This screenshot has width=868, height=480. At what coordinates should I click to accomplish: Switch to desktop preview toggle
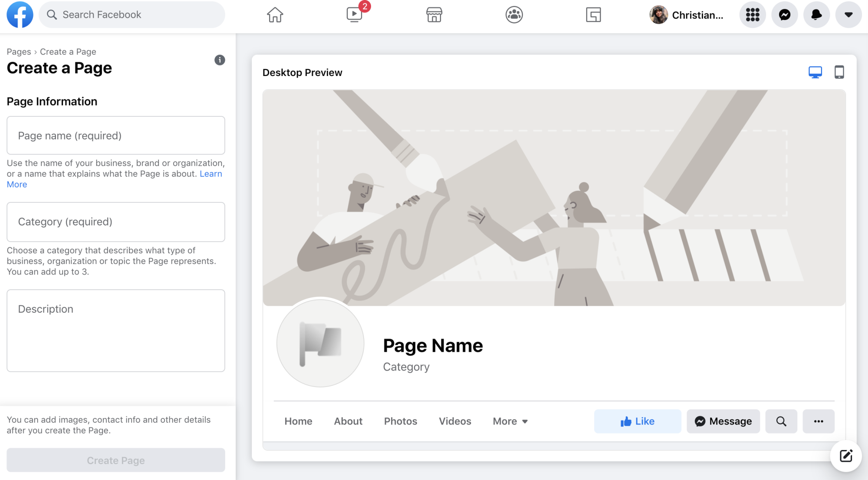[815, 72]
